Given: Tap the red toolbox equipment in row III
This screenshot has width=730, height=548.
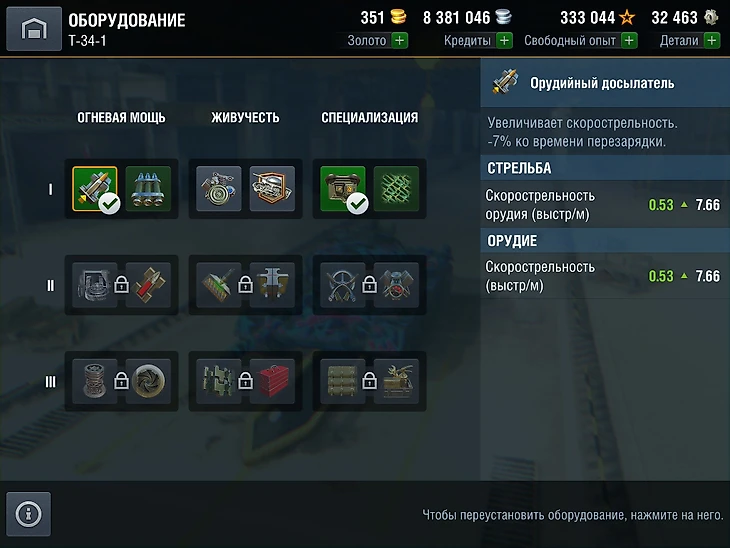Looking at the screenshot, I should (x=272, y=381).
